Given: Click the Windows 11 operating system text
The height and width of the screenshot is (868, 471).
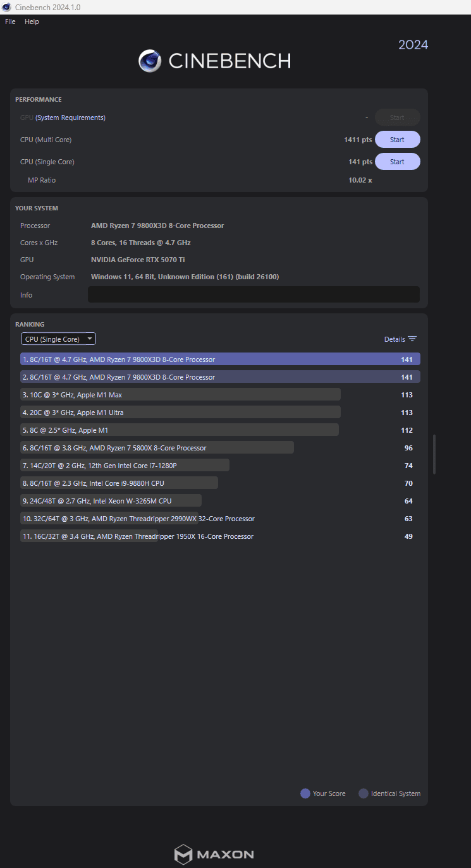Looking at the screenshot, I should [x=185, y=277].
